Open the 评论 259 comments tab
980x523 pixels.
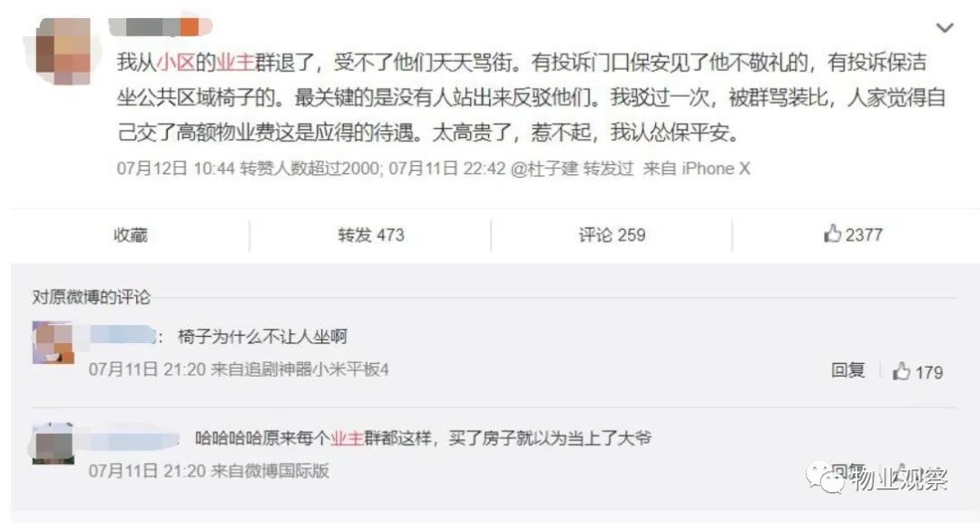(x=612, y=235)
